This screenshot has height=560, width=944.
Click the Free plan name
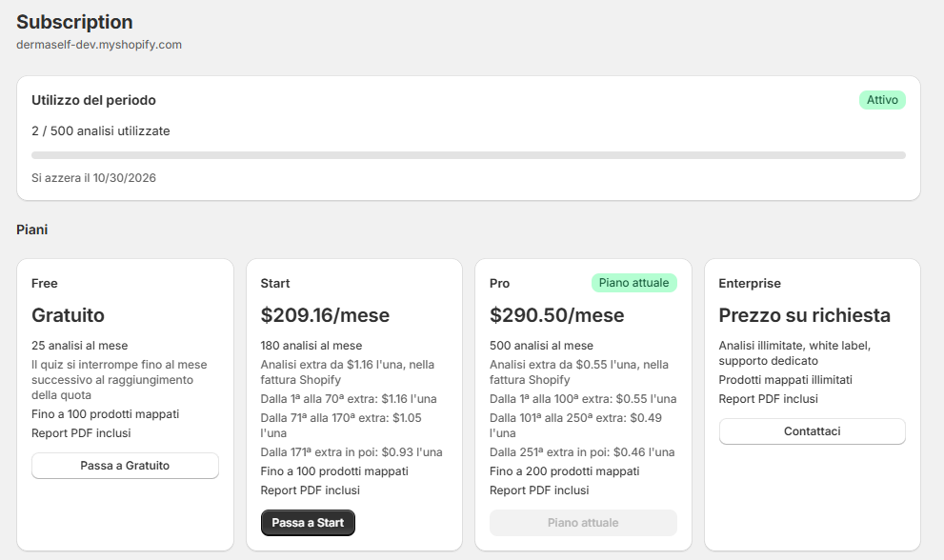tap(45, 283)
